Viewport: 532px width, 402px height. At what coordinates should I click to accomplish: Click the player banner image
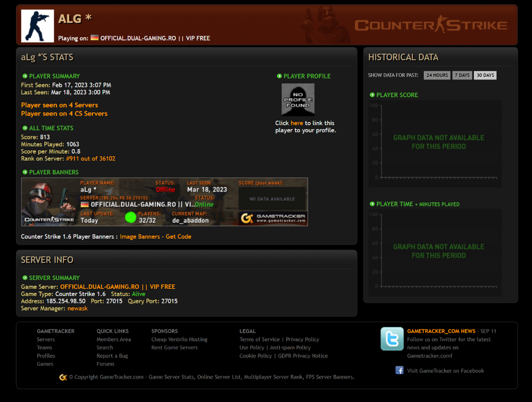click(164, 202)
